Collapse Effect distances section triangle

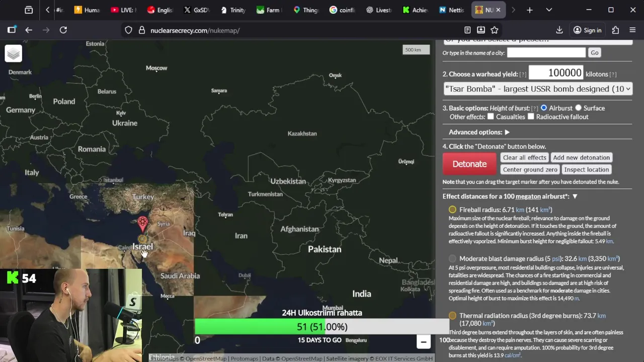click(575, 197)
